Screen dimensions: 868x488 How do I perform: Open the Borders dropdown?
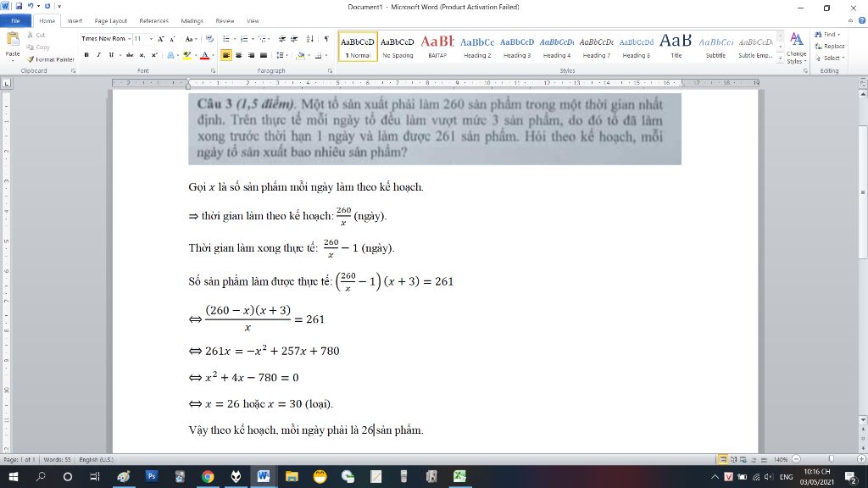325,55
